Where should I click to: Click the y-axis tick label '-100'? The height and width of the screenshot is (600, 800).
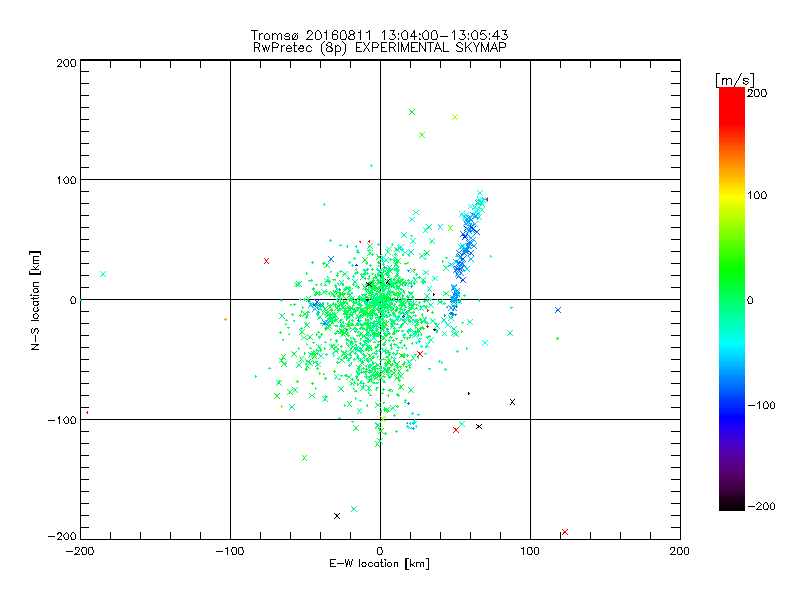pos(62,420)
